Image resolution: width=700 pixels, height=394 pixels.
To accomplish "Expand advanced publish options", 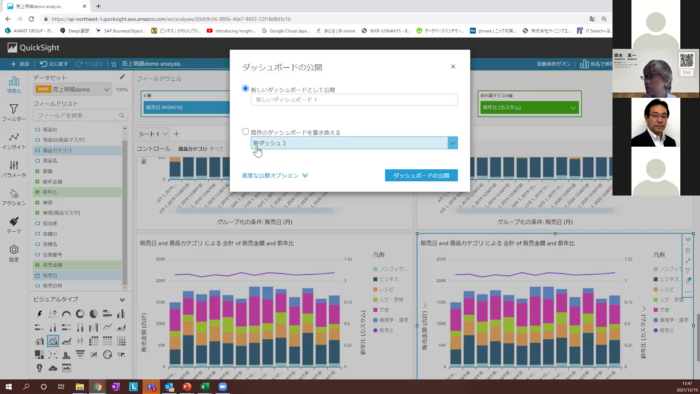I will tap(275, 175).
